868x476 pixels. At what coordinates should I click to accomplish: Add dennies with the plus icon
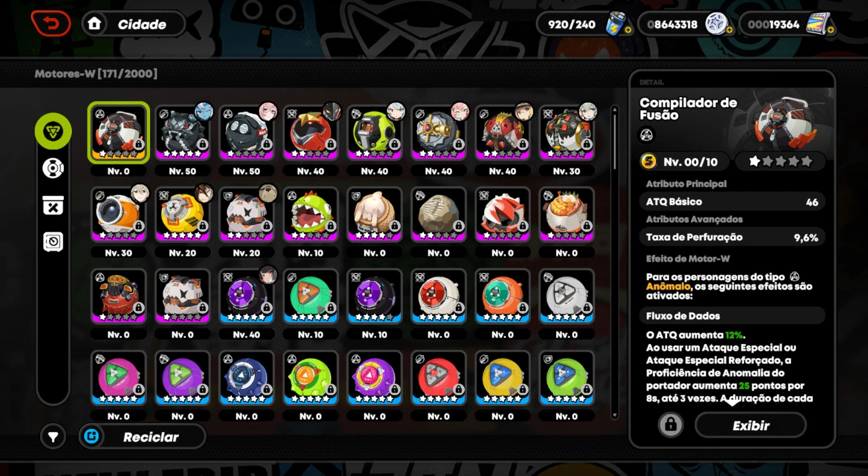tap(729, 30)
